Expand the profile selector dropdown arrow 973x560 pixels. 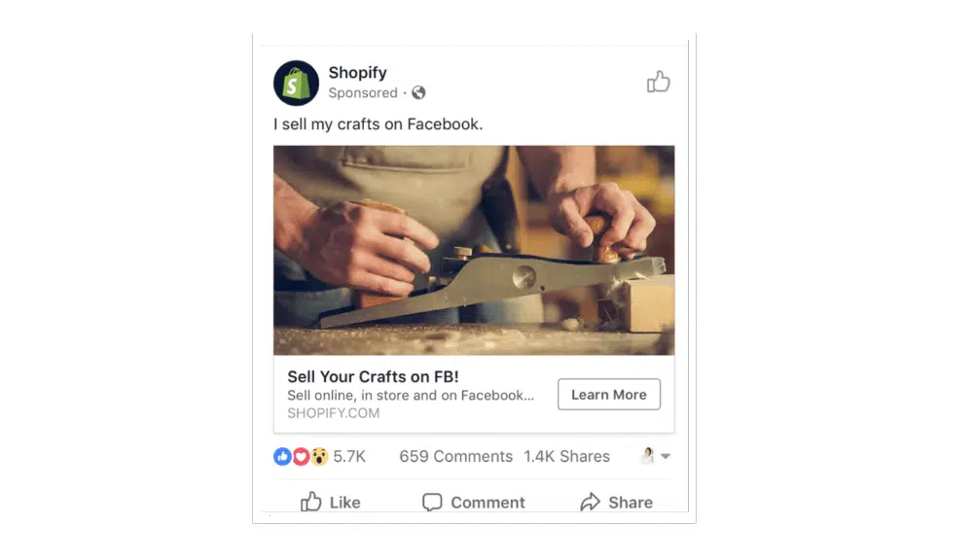coord(666,457)
